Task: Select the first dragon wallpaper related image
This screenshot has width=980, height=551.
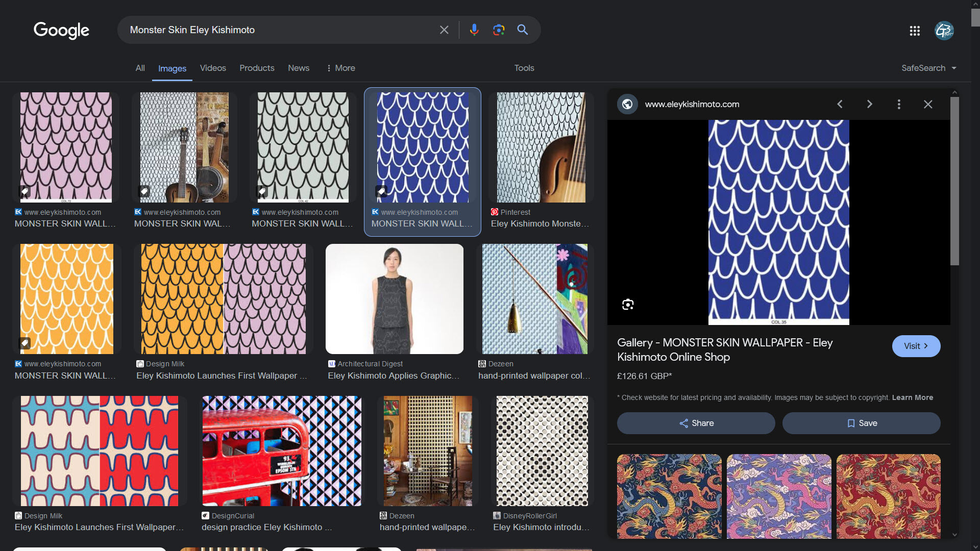Action: 669,495
